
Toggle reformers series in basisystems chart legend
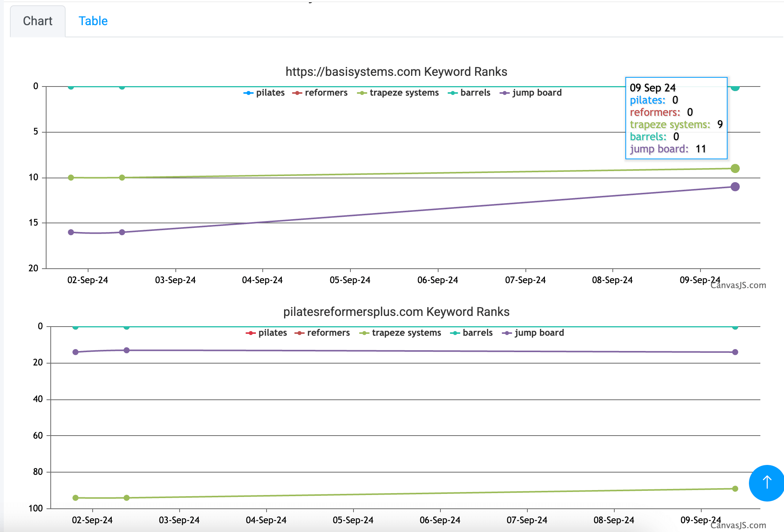coord(326,93)
